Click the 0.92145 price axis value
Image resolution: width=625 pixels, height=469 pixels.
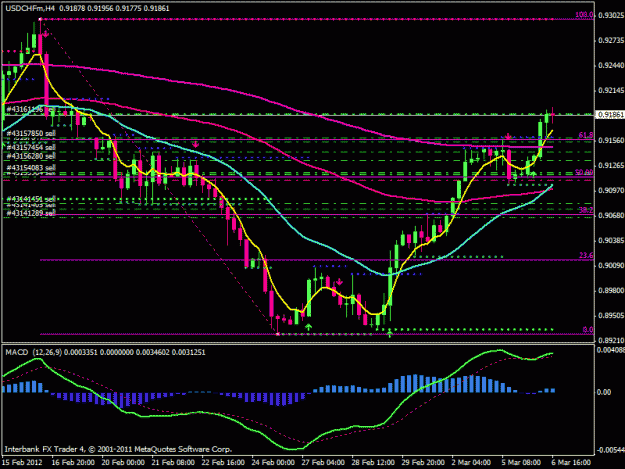point(611,90)
